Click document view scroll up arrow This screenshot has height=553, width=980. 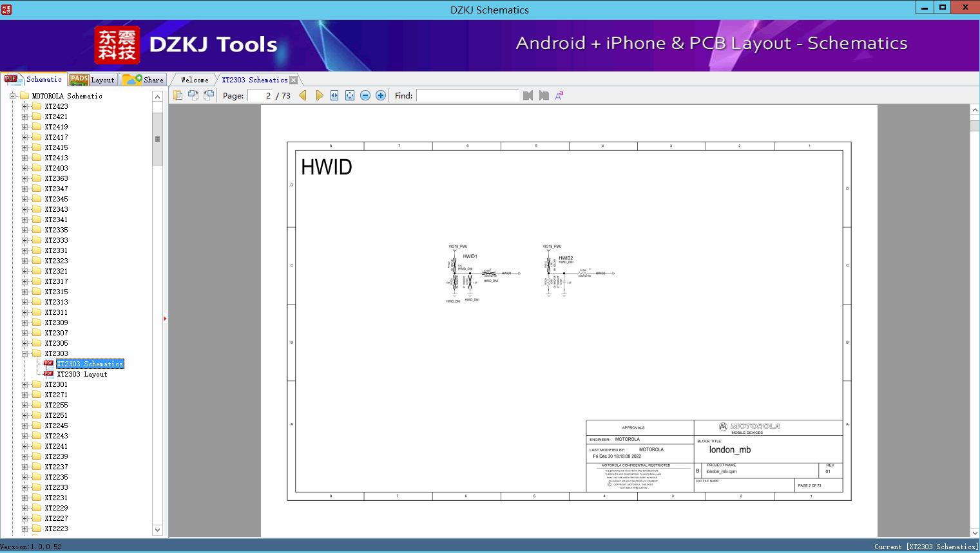pyautogui.click(x=975, y=110)
